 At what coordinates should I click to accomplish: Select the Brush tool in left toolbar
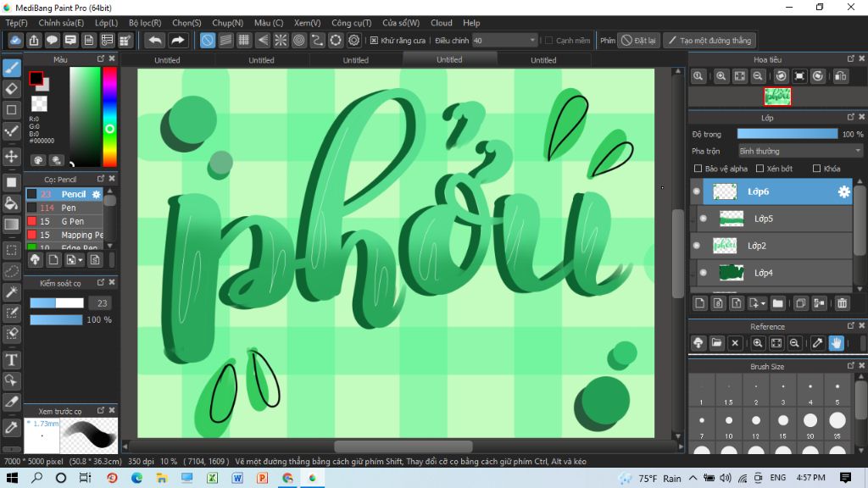(12, 68)
